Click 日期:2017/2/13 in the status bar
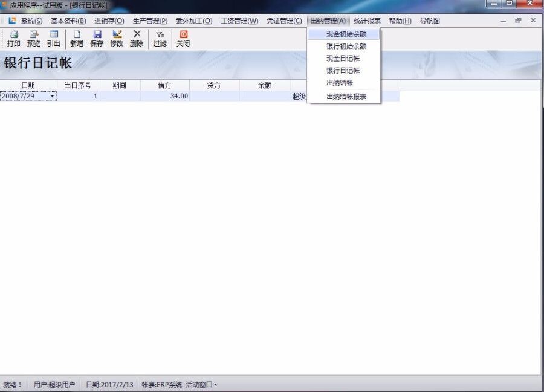 (109, 384)
